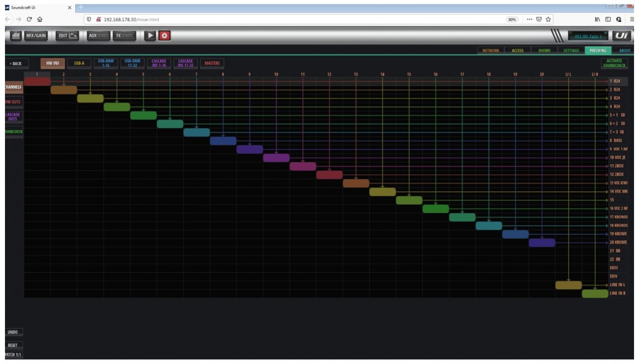639x364 pixels.
Task: Click the UNDO button
Action: click(x=13, y=332)
